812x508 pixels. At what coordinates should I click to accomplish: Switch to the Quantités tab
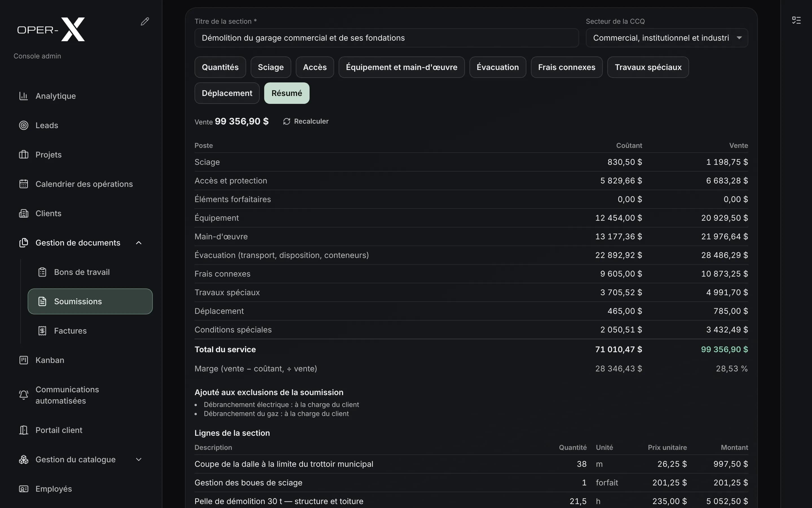coord(220,67)
